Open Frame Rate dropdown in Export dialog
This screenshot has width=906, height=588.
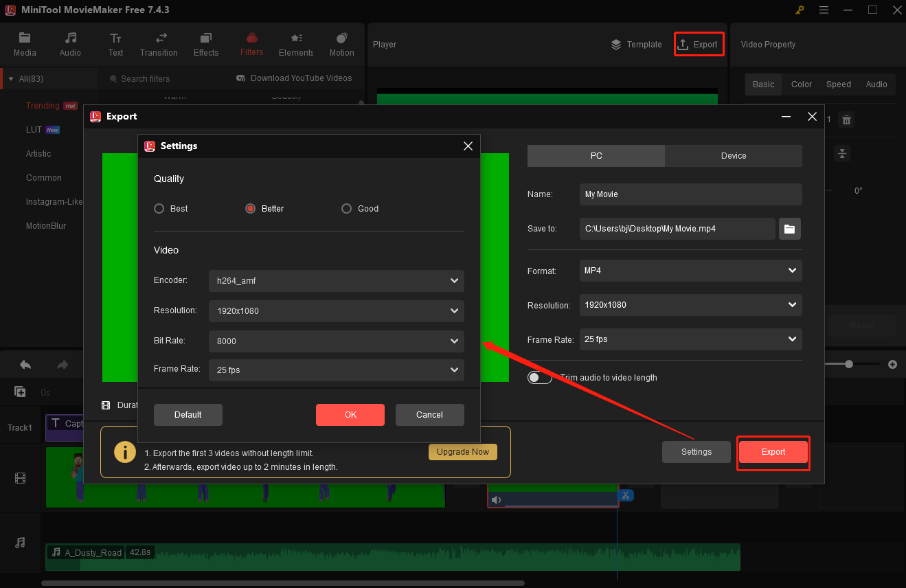691,339
